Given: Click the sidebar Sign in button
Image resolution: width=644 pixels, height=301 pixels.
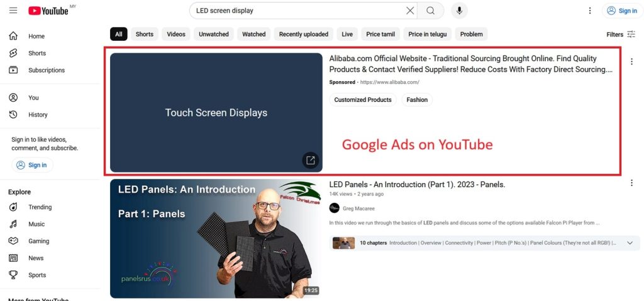Looking at the screenshot, I should click(x=32, y=165).
